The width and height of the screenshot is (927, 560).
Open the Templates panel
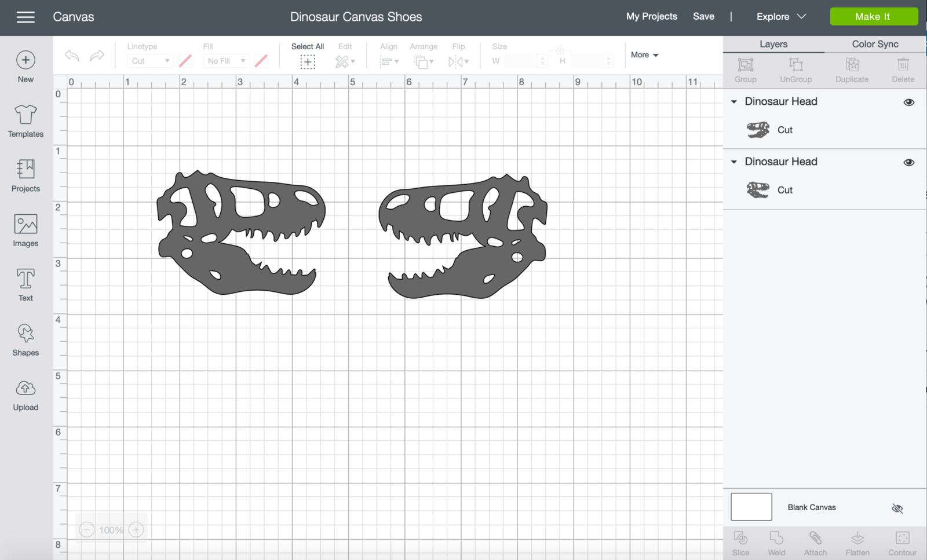click(x=25, y=121)
